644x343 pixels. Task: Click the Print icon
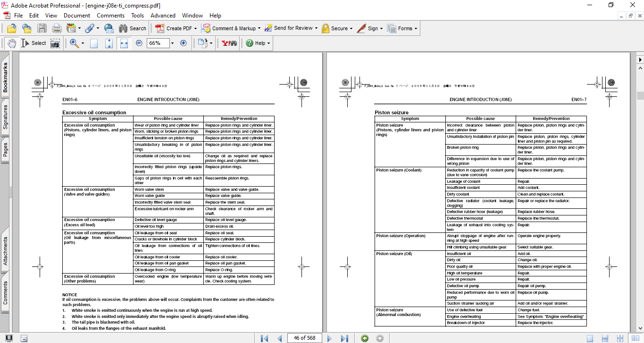(57, 28)
